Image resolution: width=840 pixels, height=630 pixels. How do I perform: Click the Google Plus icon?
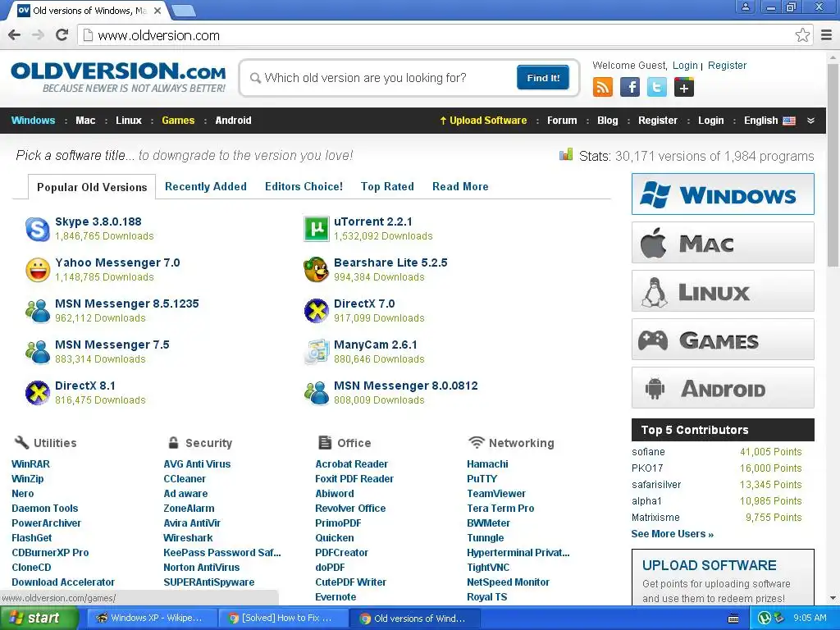pyautogui.click(x=684, y=87)
